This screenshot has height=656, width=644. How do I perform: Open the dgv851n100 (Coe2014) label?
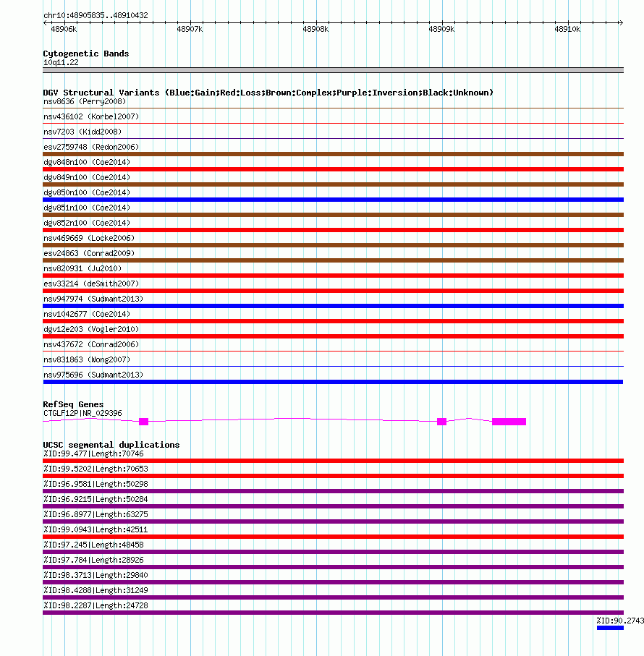tap(87, 208)
